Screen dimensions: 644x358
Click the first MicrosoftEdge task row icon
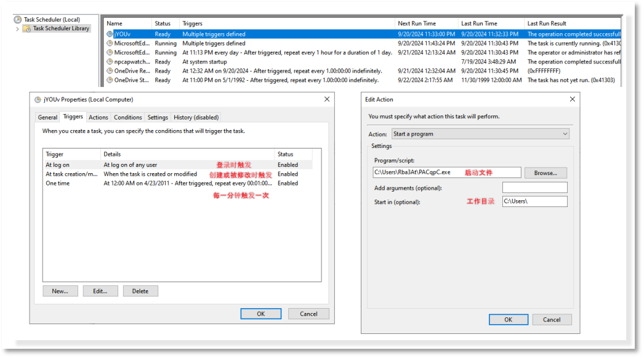[110, 44]
